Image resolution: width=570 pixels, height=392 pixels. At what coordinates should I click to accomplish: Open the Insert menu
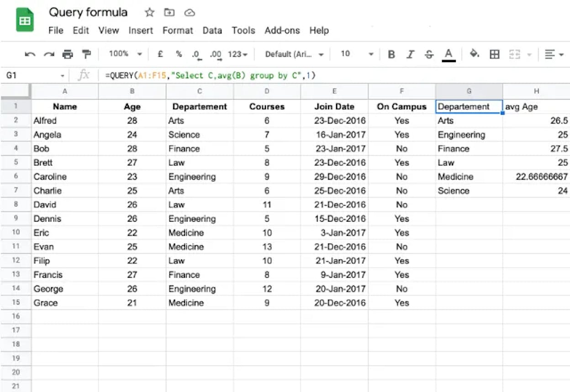[141, 31]
